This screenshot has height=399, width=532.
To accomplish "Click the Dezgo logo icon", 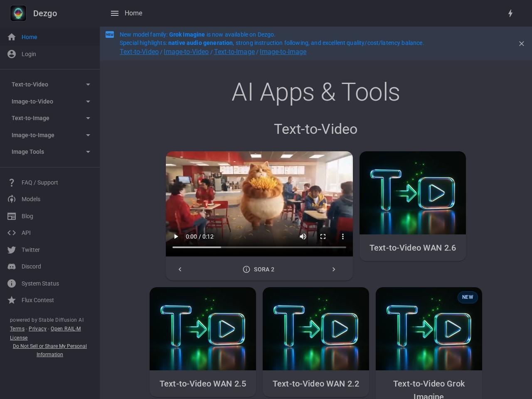I will point(18,13).
